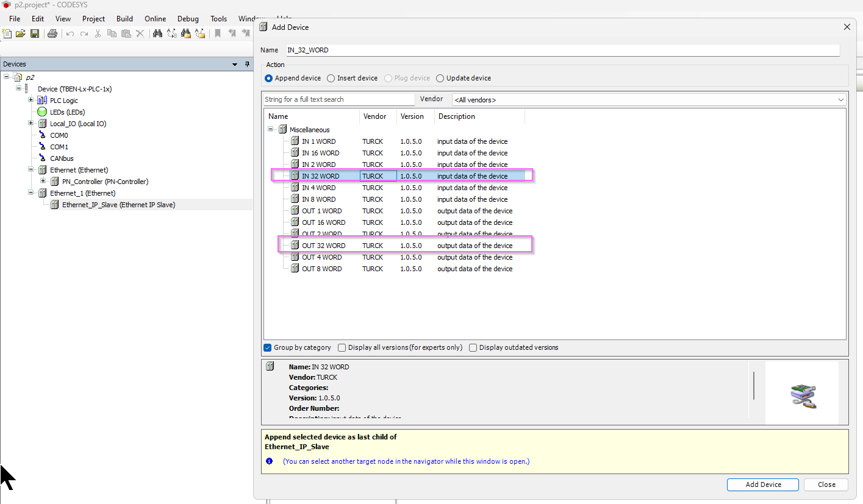Click the Previous Bookmark icon
The width and height of the screenshot is (863, 504).
coord(232,34)
